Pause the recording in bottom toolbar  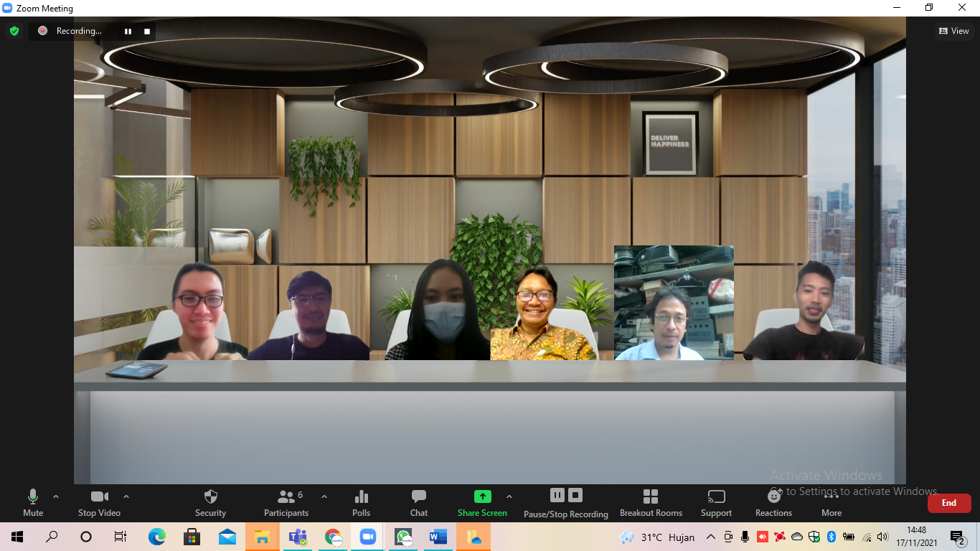click(x=557, y=495)
